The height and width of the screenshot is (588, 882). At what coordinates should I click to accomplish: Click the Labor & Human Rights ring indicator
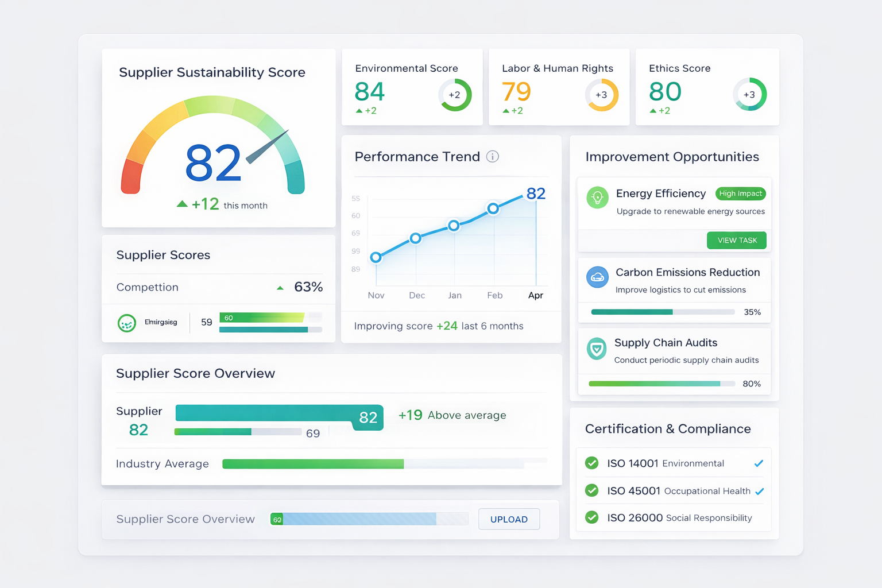pos(601,95)
